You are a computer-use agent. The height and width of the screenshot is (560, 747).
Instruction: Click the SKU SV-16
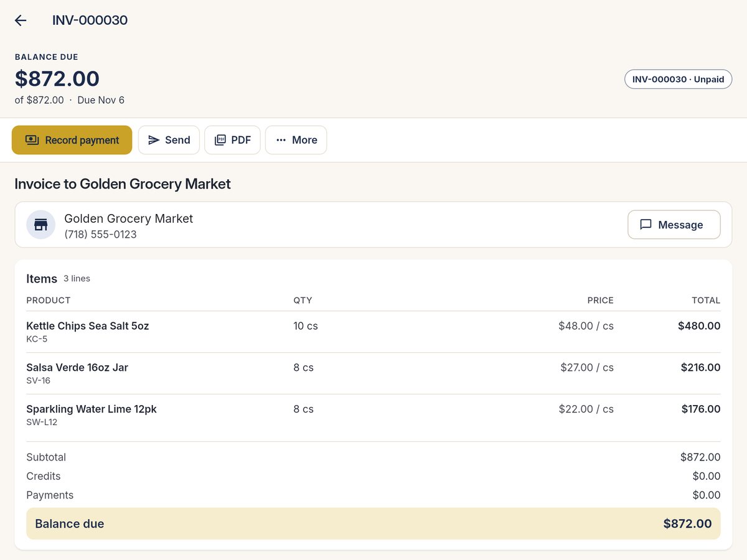point(39,381)
